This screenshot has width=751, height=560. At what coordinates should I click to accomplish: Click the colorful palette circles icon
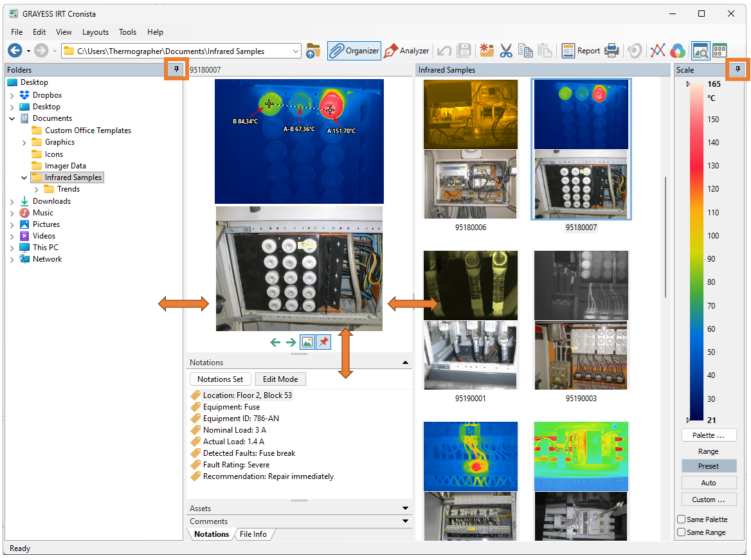pos(678,51)
